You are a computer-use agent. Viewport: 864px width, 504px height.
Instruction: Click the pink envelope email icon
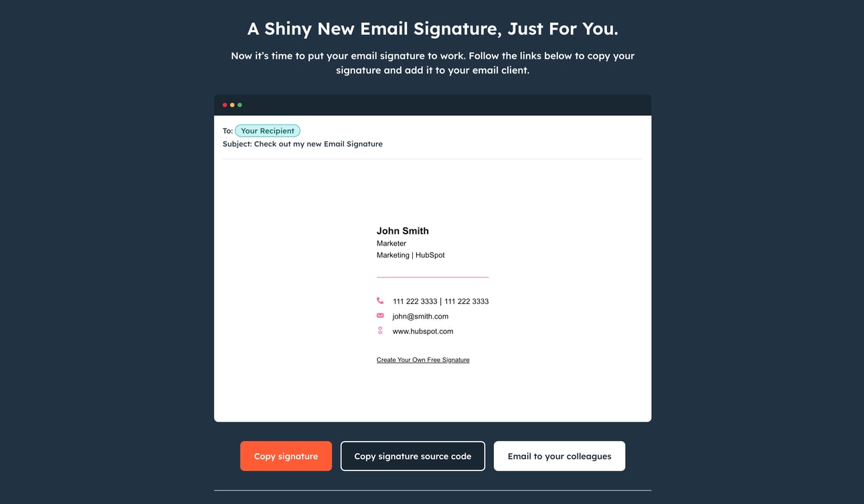(x=380, y=316)
